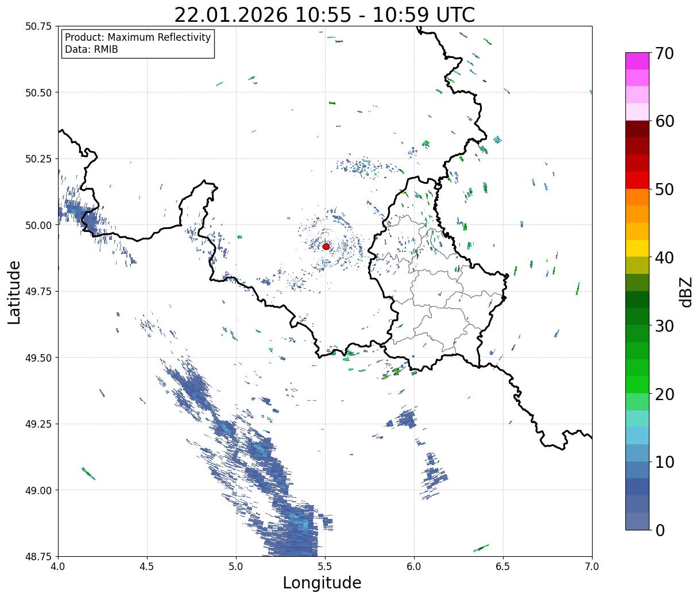
Task: Click the colorbar tick label 30
Action: point(664,325)
